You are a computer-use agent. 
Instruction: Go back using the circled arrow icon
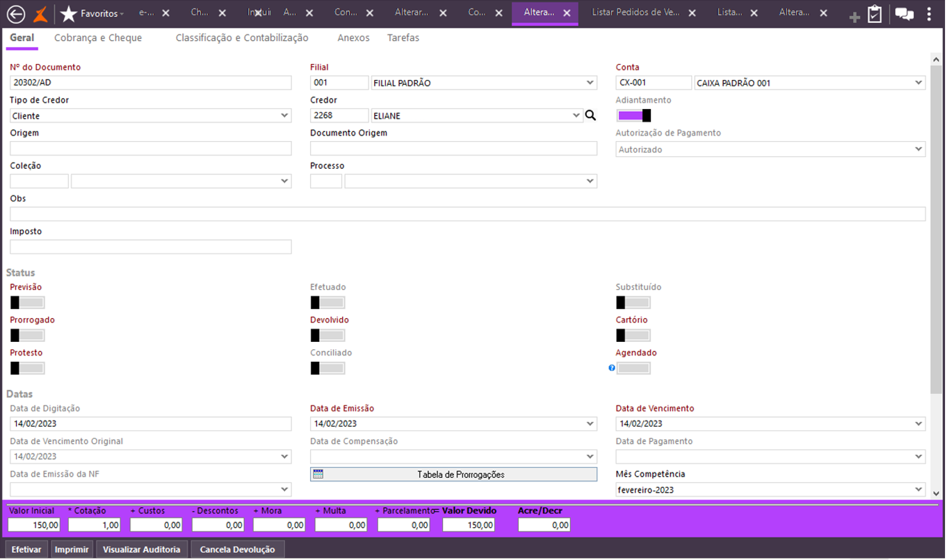pyautogui.click(x=15, y=14)
